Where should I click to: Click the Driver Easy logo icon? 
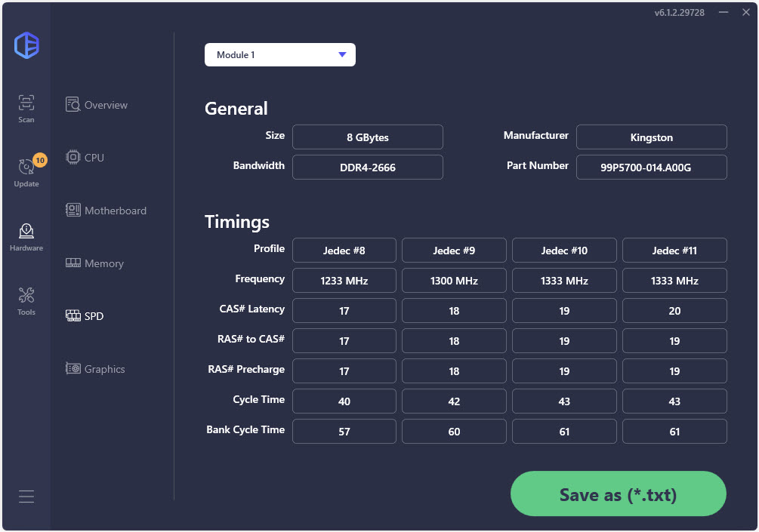pyautogui.click(x=26, y=46)
